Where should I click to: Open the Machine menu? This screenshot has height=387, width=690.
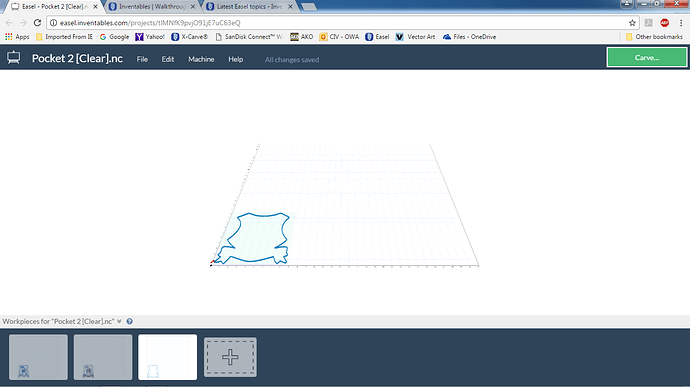pos(201,59)
